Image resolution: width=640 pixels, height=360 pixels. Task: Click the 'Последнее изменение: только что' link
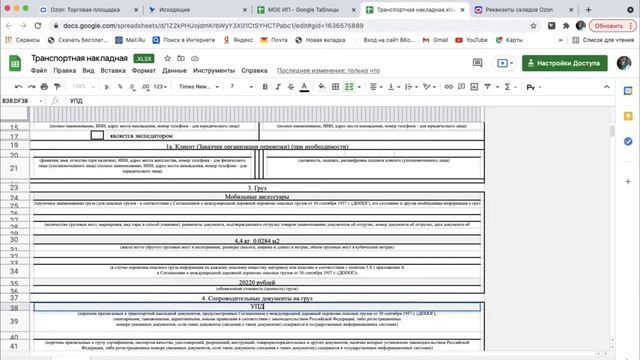tap(328, 70)
